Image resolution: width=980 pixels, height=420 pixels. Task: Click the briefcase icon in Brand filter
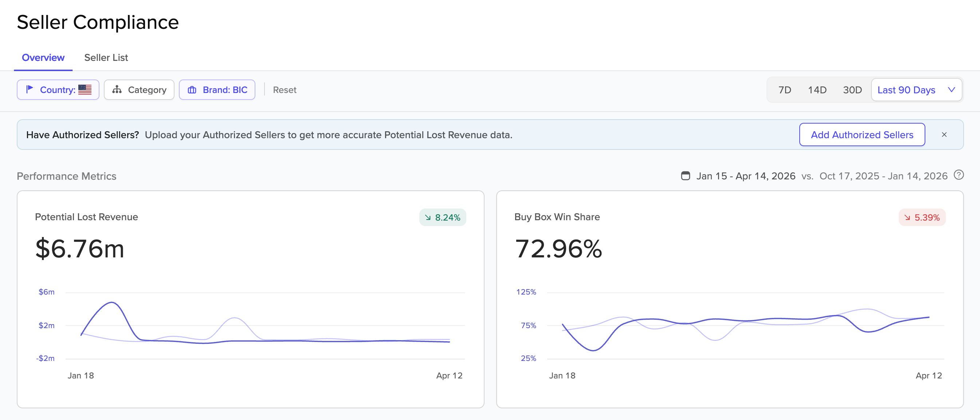pos(192,90)
